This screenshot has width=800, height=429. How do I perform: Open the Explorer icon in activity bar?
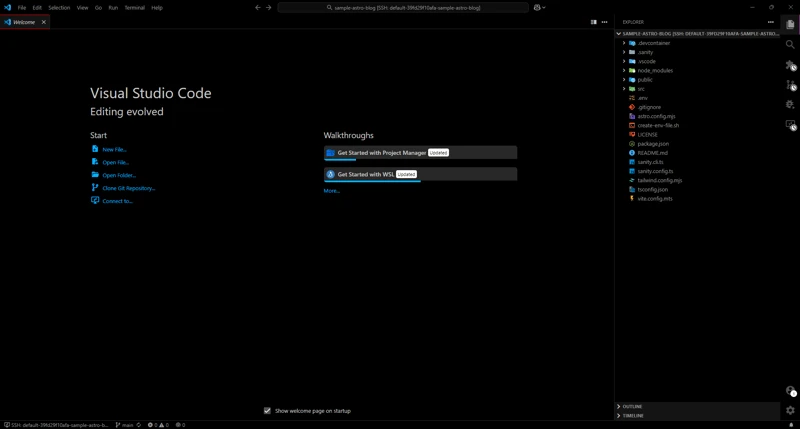(x=790, y=24)
